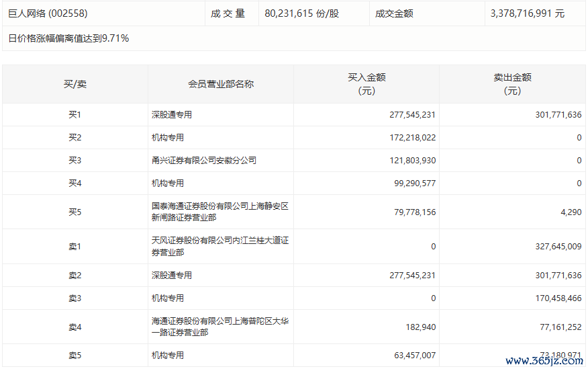The image size is (588, 371).
Task: Click 天风证券 内江兰桂大道 branch name
Action: (219, 246)
